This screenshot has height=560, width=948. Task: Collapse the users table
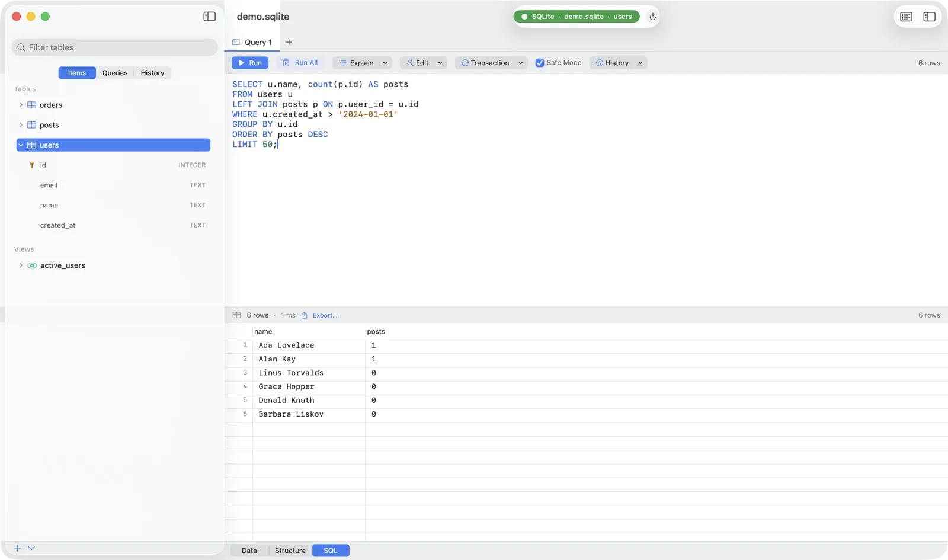(x=21, y=145)
